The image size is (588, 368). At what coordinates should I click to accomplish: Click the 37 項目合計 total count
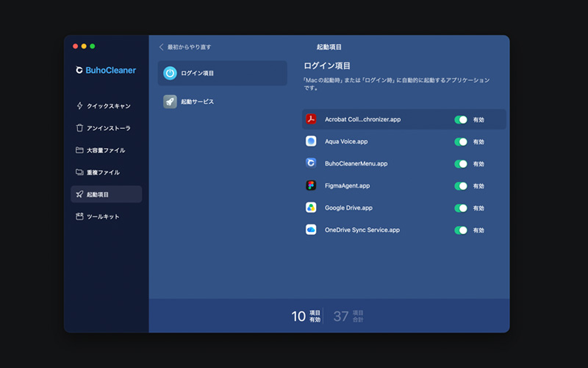click(x=348, y=316)
